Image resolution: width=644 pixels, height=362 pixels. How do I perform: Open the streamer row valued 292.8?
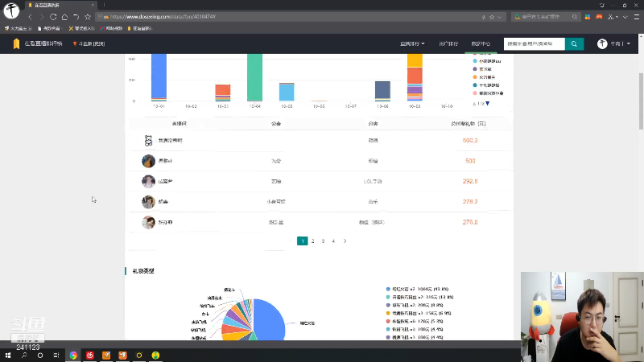[320, 181]
